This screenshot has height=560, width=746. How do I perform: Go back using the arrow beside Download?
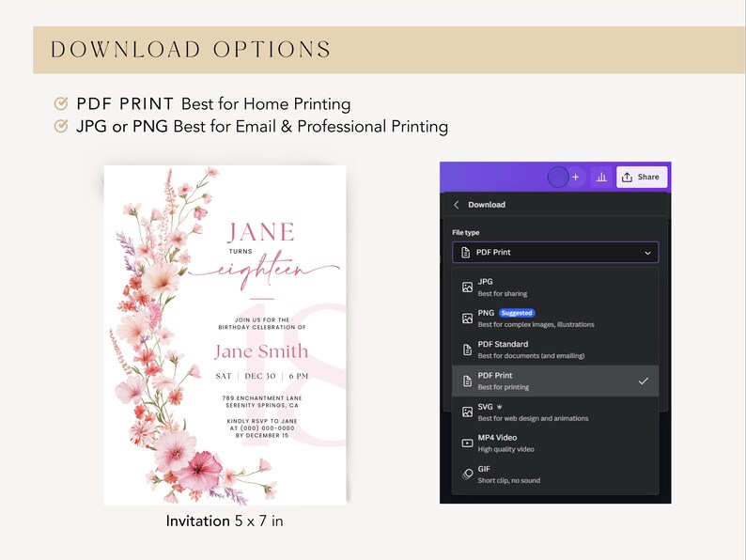pos(457,205)
